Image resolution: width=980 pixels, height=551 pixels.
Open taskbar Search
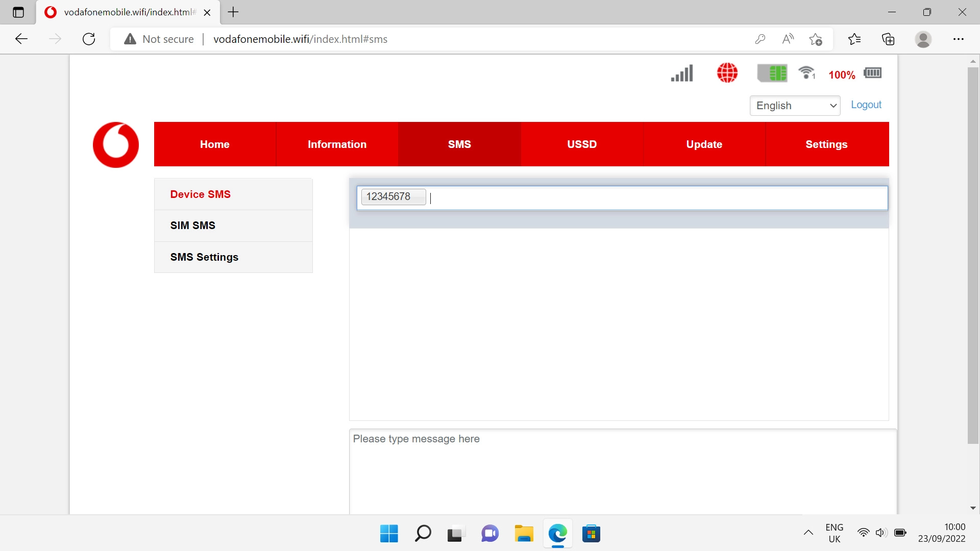423,534
